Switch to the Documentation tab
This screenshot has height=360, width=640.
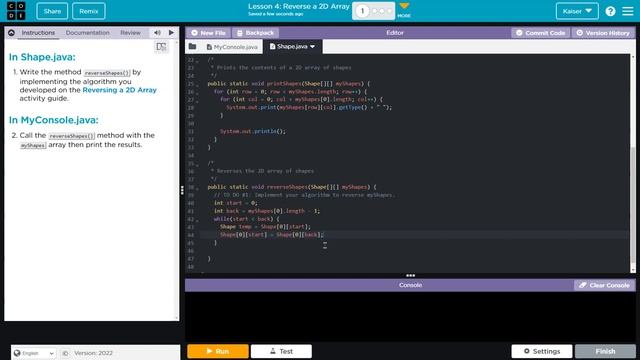[87, 33]
